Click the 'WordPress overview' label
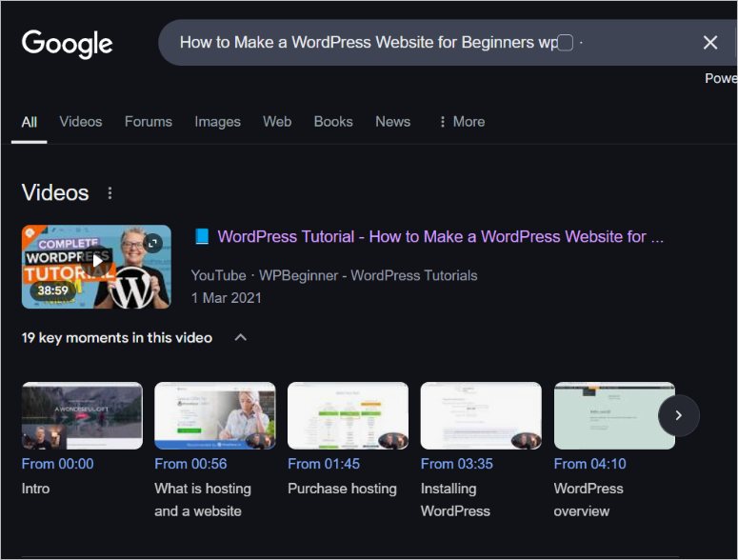 (588, 500)
